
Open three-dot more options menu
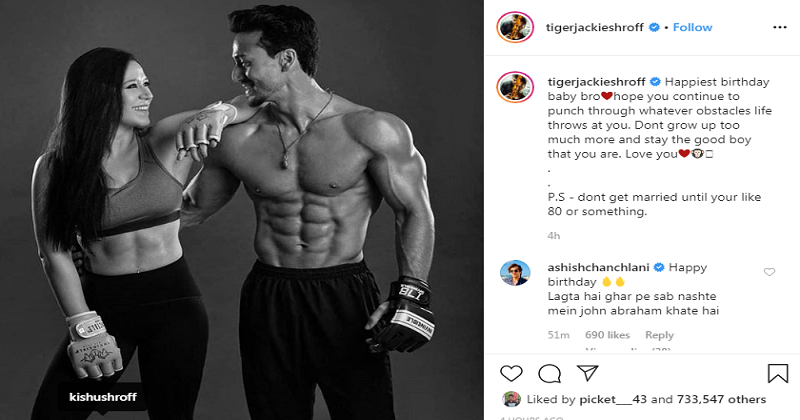[780, 28]
